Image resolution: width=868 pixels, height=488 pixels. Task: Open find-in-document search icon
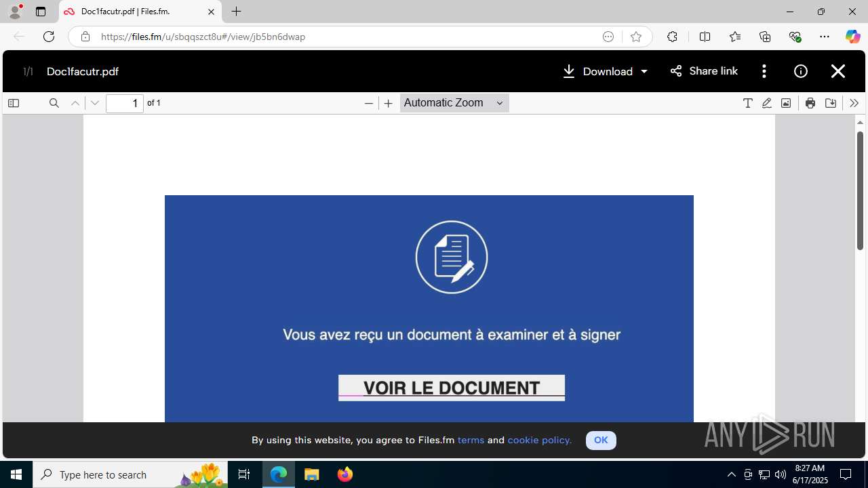54,103
